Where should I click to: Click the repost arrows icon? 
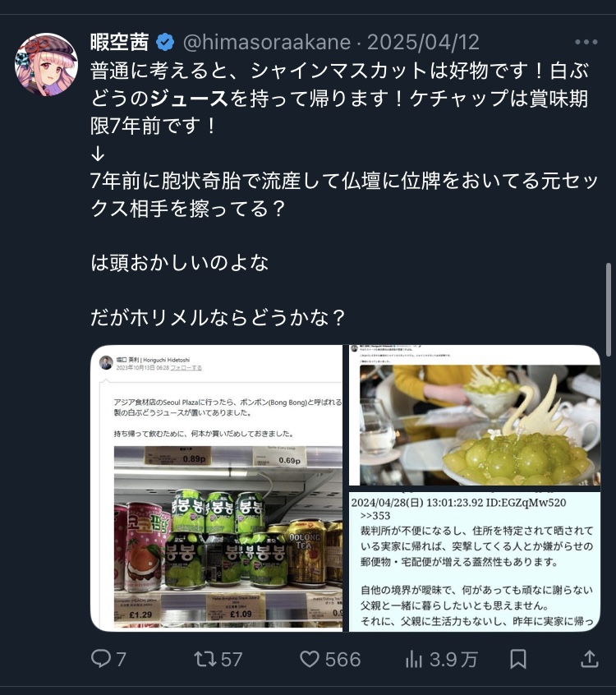[205, 659]
